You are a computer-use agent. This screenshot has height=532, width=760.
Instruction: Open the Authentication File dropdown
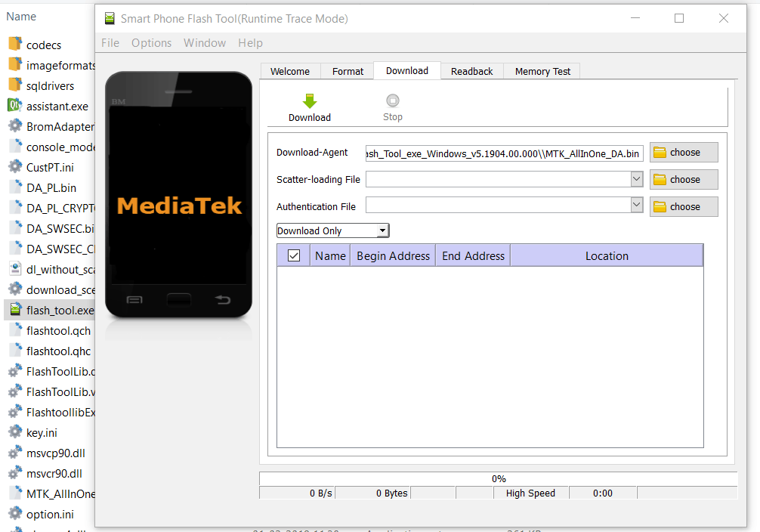(x=636, y=206)
